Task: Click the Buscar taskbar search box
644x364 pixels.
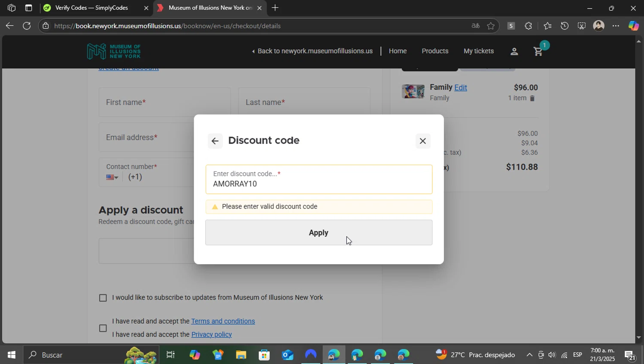Action: click(91, 355)
